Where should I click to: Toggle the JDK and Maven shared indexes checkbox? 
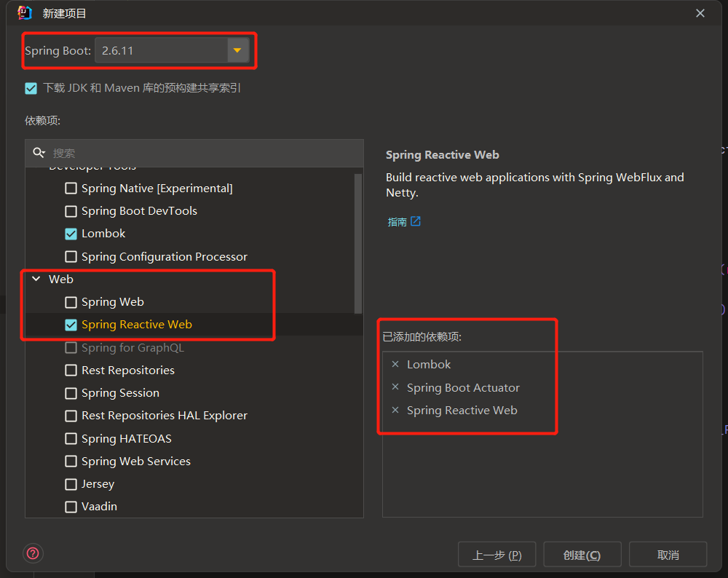point(31,88)
